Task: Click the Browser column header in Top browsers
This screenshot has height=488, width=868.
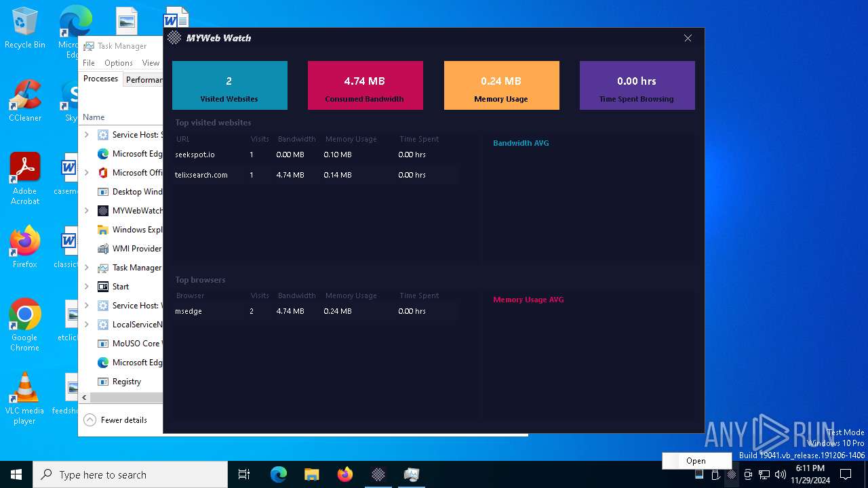Action: tap(191, 296)
